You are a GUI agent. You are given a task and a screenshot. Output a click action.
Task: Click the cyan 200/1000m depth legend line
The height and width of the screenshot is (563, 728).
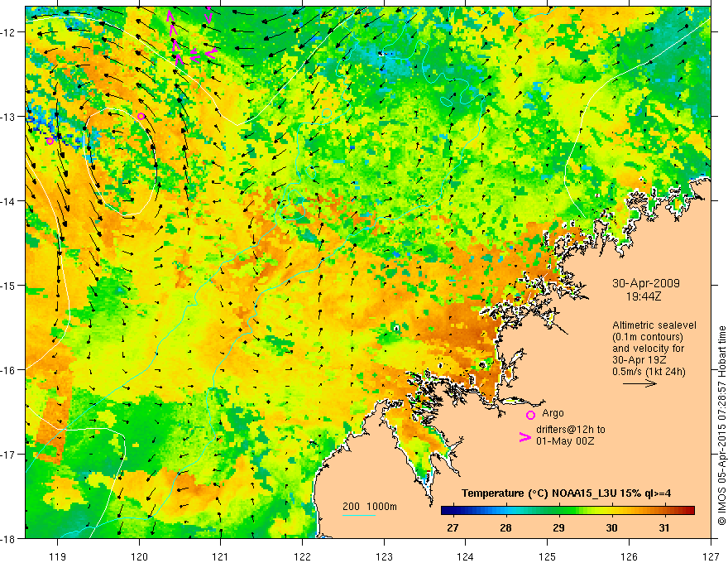[359, 515]
